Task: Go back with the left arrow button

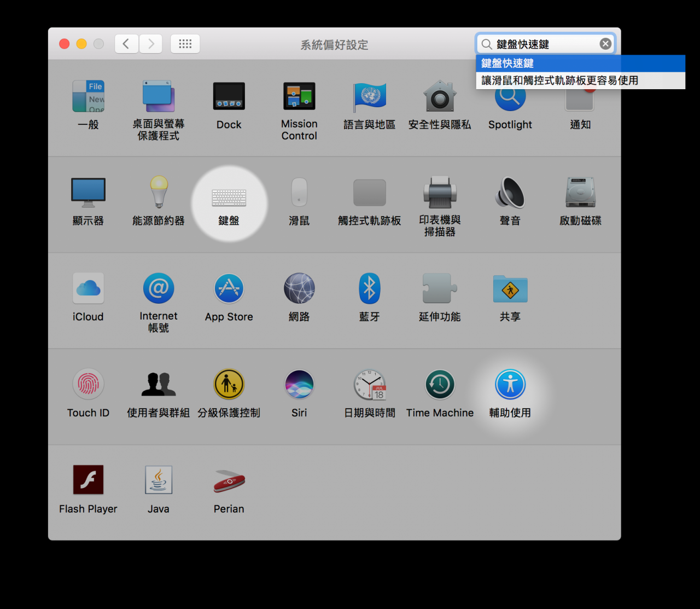Action: (x=126, y=44)
